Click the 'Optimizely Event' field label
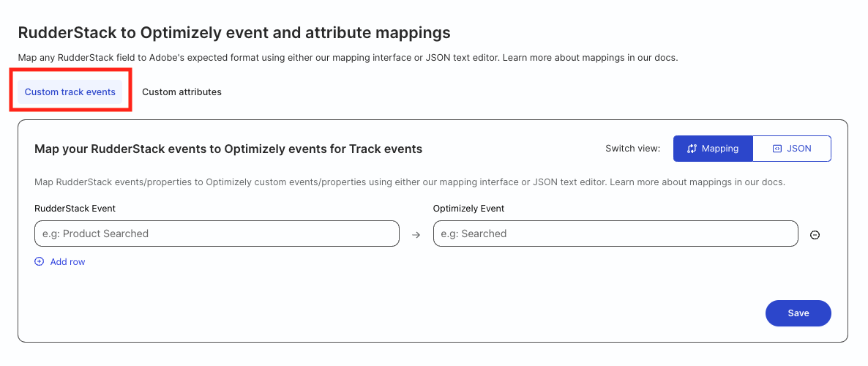Screen dimensions: 868x366 pyautogui.click(x=469, y=208)
